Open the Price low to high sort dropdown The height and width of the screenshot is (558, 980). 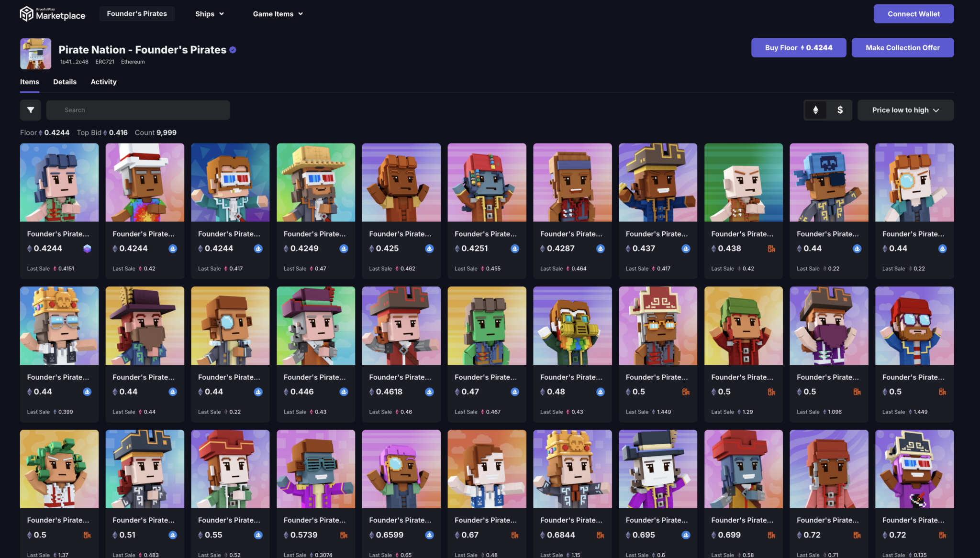905,110
